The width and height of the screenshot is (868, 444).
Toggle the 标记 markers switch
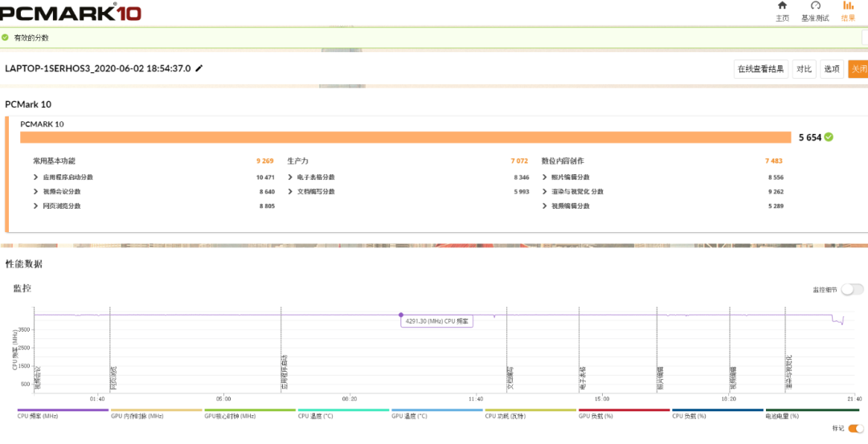856,428
